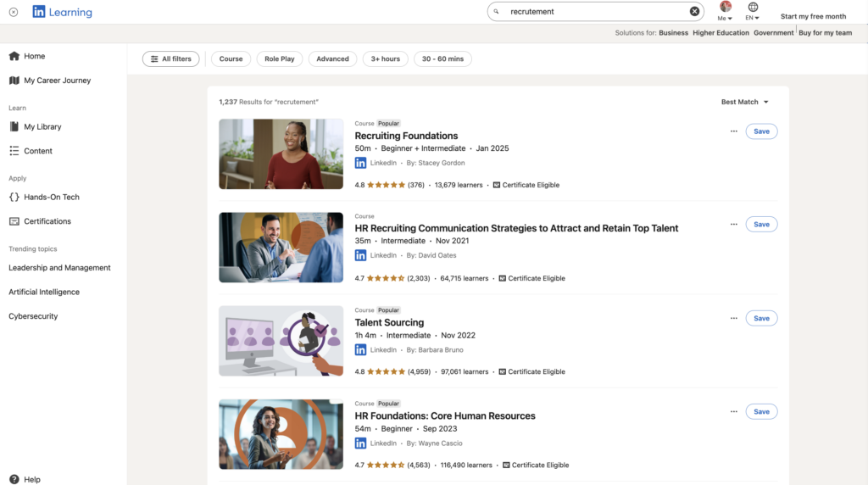Save the HR Foundations course
Viewport: 868px width, 485px height.
(761, 411)
